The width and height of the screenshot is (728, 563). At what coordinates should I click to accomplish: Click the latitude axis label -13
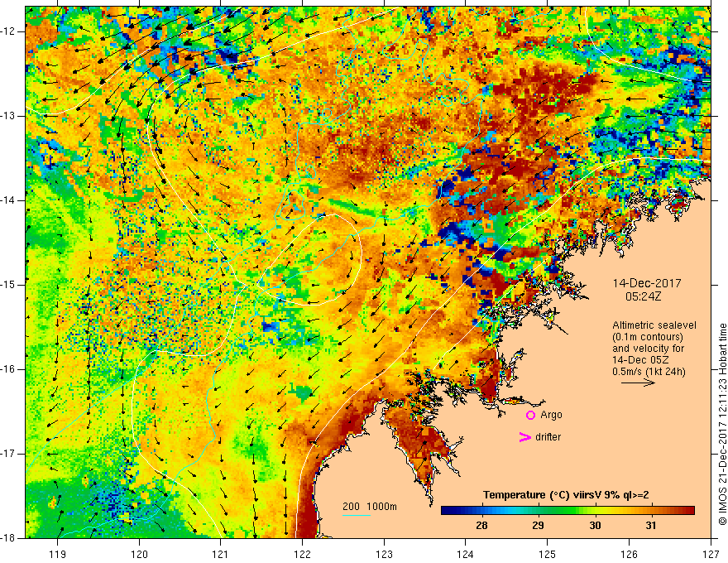[x=9, y=116]
